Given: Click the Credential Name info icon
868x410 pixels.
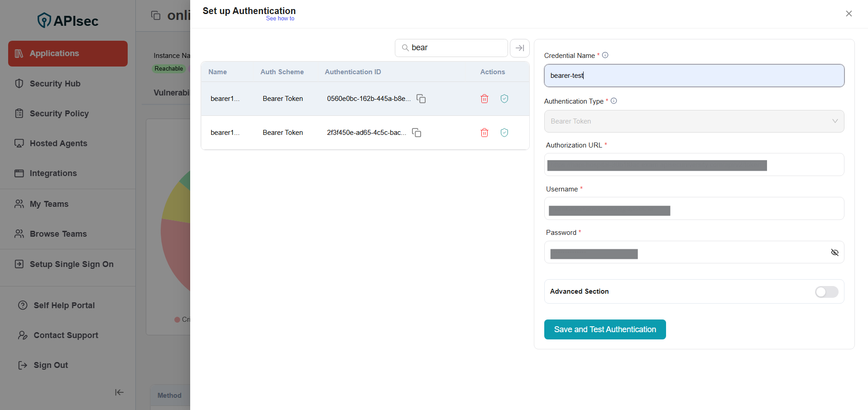Looking at the screenshot, I should (605, 55).
